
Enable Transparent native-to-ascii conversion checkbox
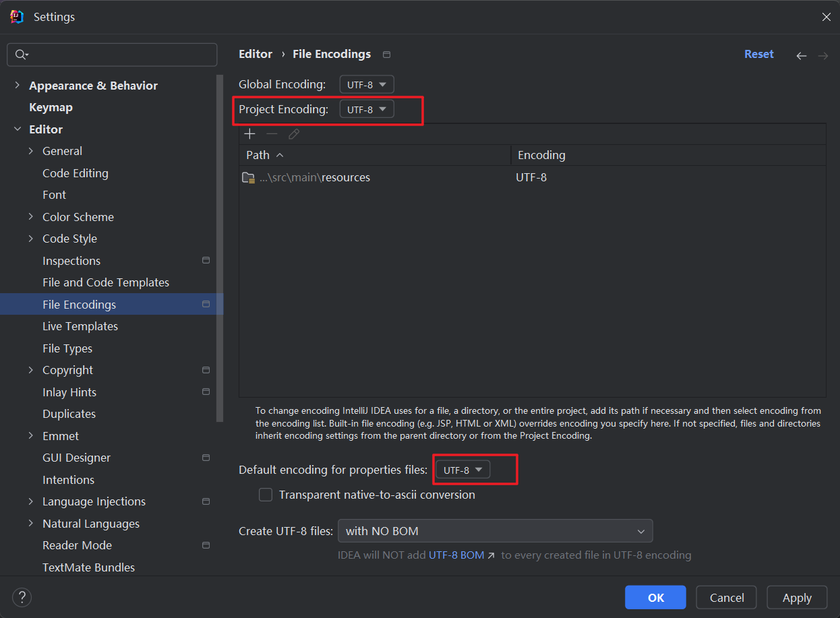(x=266, y=495)
